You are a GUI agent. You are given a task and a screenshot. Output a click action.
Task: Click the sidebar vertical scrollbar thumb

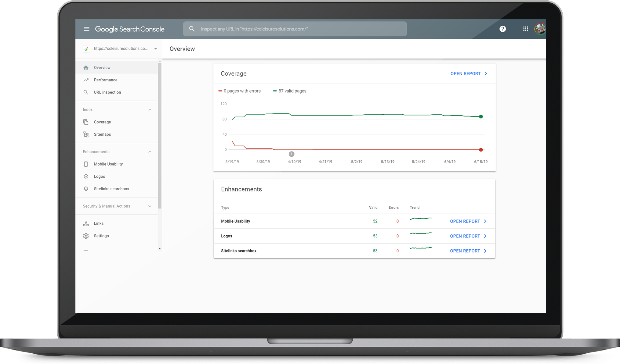160,136
